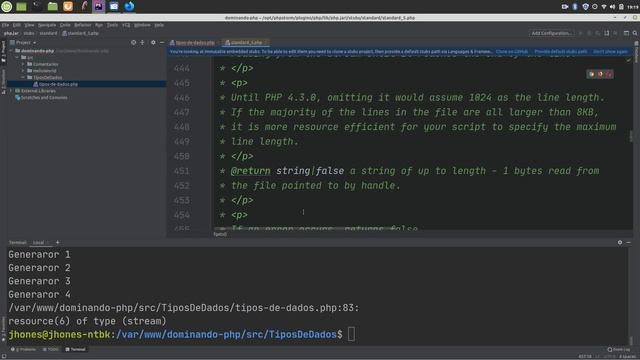Click the stream file path in terminal output
Image resolution: width=640 pixels, height=360 pixels.
(x=184, y=308)
